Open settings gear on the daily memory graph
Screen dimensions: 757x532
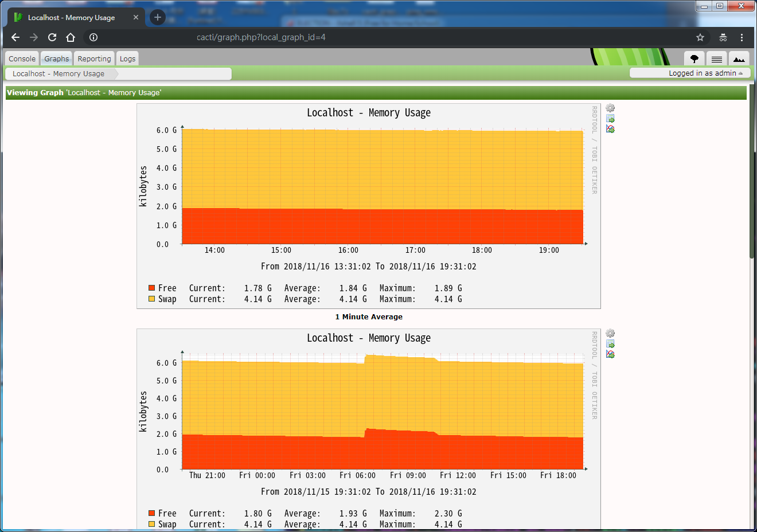pos(610,333)
